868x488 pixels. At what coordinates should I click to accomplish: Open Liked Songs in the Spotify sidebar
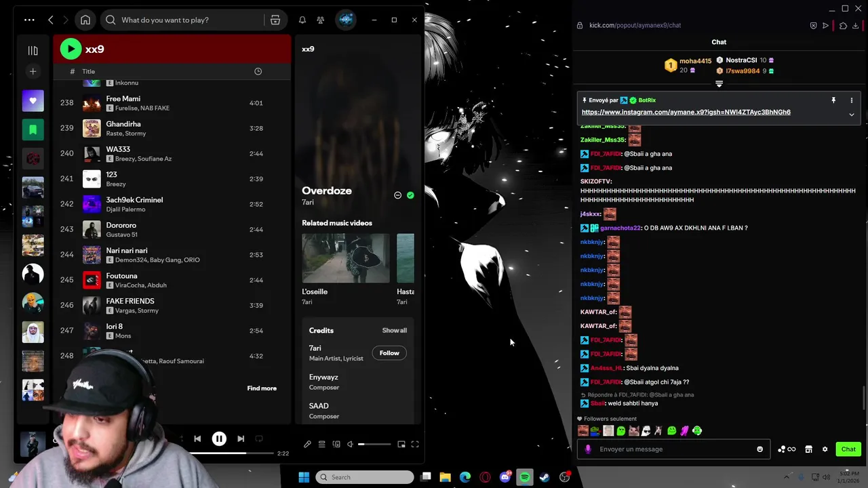coord(33,101)
